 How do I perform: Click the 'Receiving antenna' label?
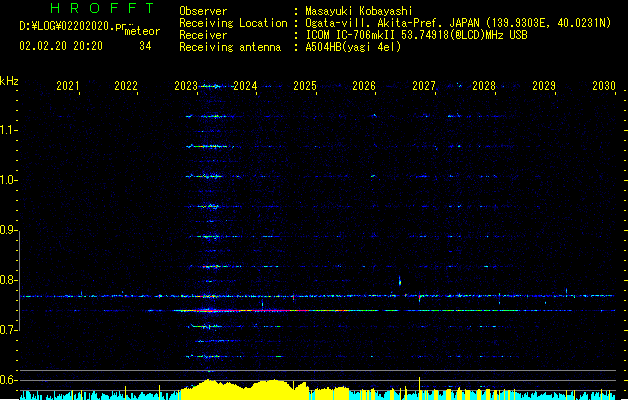click(230, 47)
